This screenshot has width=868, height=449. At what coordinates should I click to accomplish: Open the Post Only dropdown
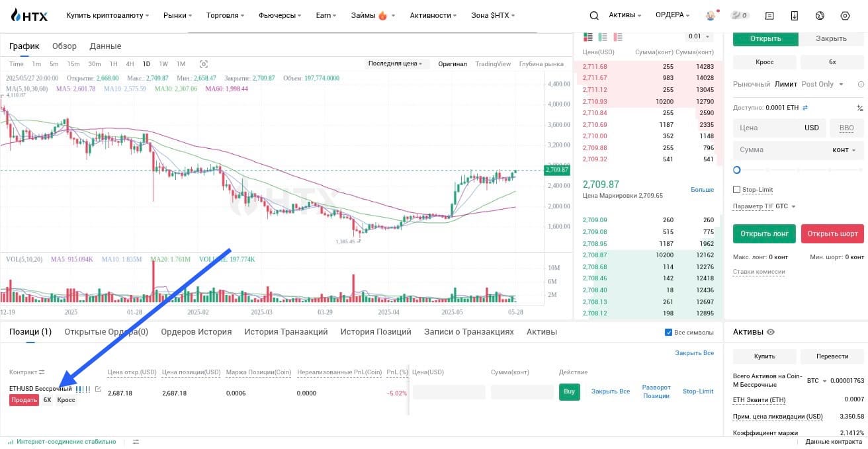point(822,84)
